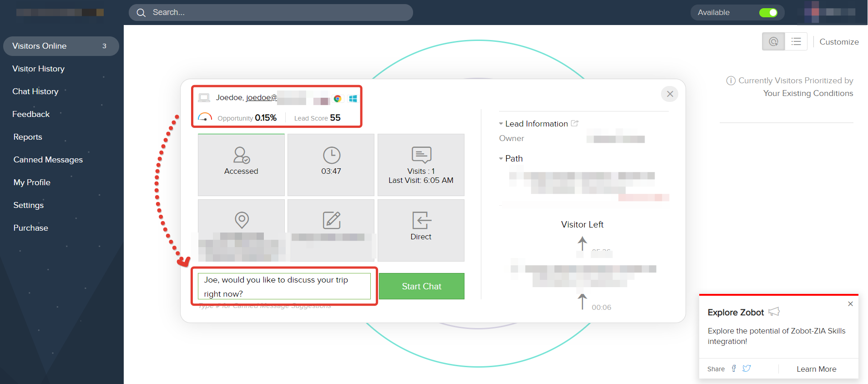This screenshot has height=384, width=868.
Task: Click the Customize link
Action: 839,42
